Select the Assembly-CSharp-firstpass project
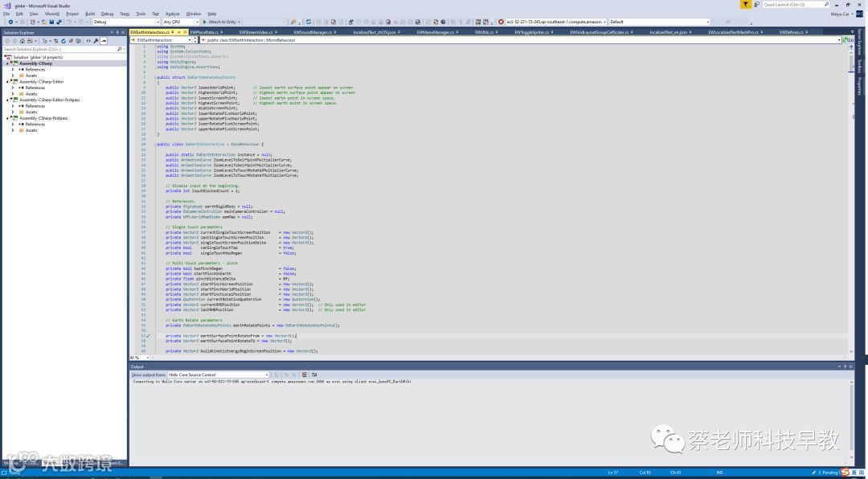Screen dimensions: 868x479 click(43, 118)
